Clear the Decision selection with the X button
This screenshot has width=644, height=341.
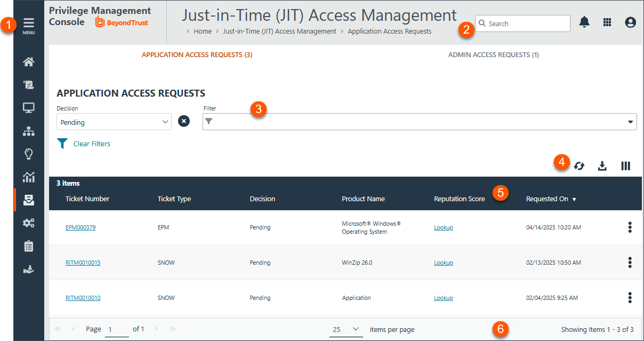point(183,121)
